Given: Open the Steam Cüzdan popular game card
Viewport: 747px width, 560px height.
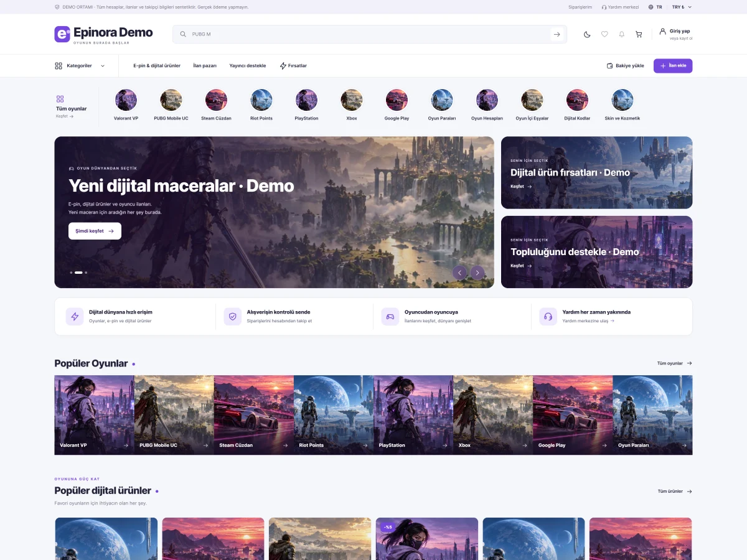Looking at the screenshot, I should pos(254,415).
